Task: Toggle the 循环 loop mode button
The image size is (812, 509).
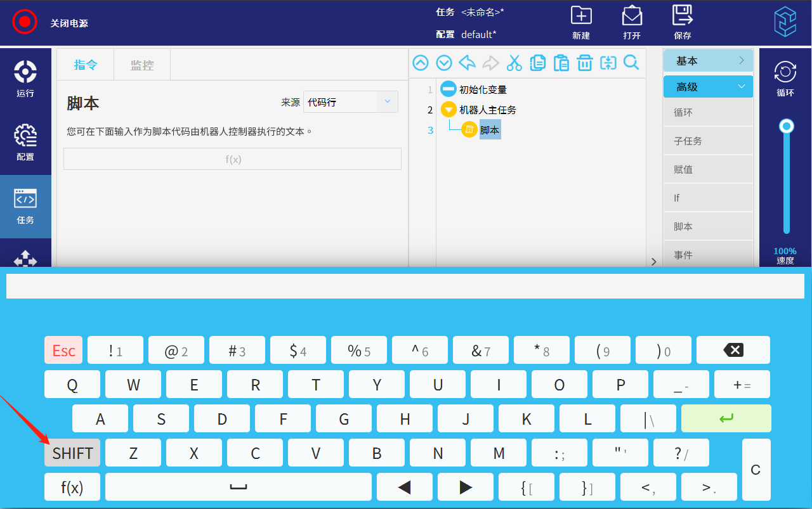Action: point(785,79)
